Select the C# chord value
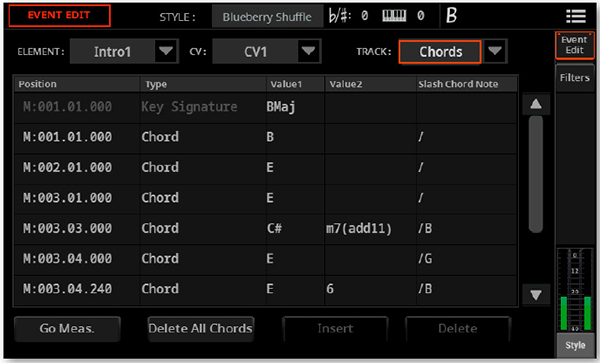Image resolution: width=600 pixels, height=363 pixels. click(274, 228)
